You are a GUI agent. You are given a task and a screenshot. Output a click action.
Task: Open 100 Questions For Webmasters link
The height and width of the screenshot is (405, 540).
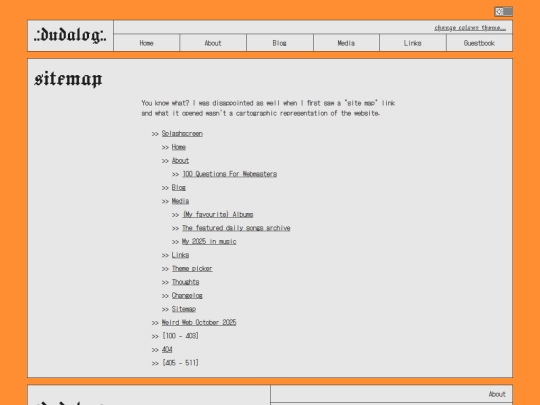click(230, 174)
